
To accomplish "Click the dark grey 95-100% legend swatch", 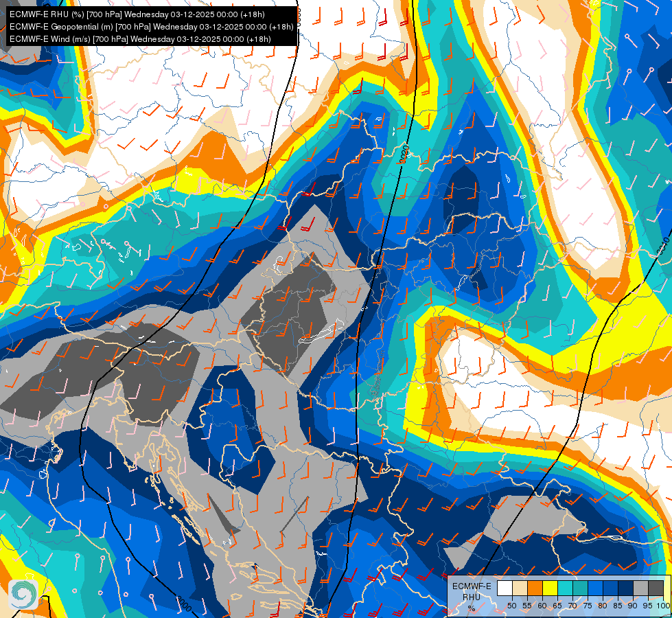I will point(656,588).
